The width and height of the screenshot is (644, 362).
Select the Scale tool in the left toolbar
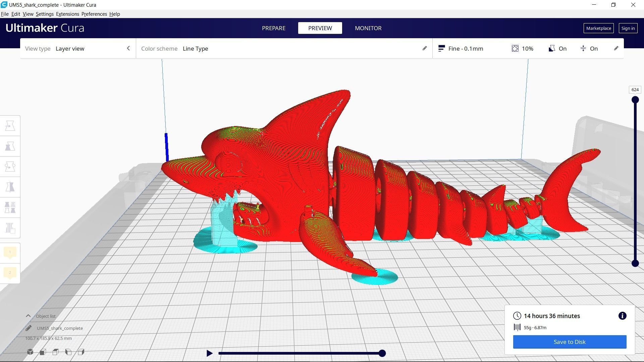point(10,146)
